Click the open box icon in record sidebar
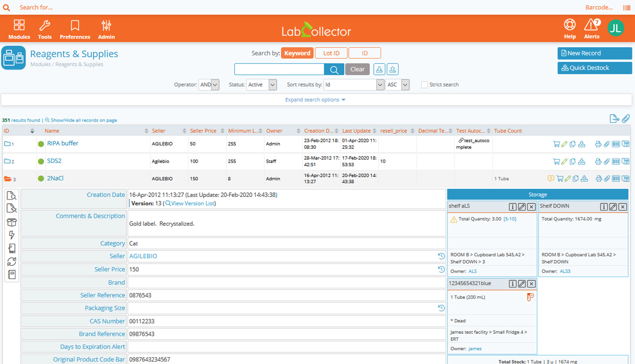635x364 pixels. tap(12, 222)
